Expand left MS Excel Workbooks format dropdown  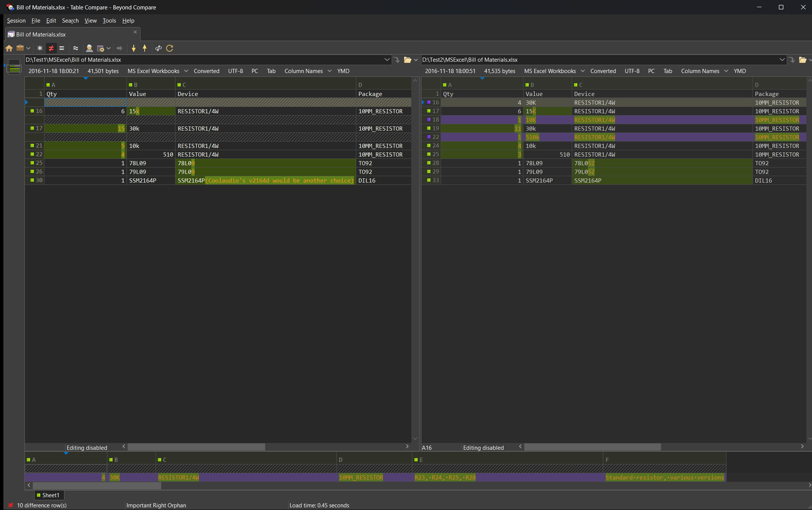coord(186,71)
